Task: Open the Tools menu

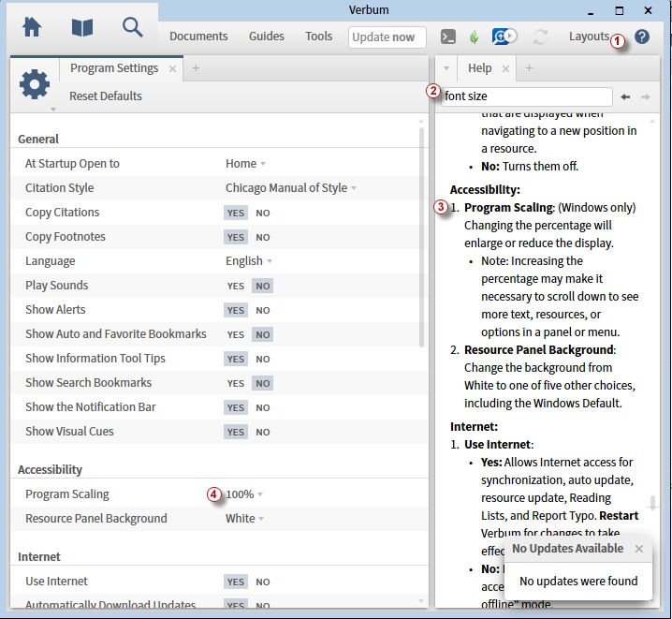Action: pos(319,37)
